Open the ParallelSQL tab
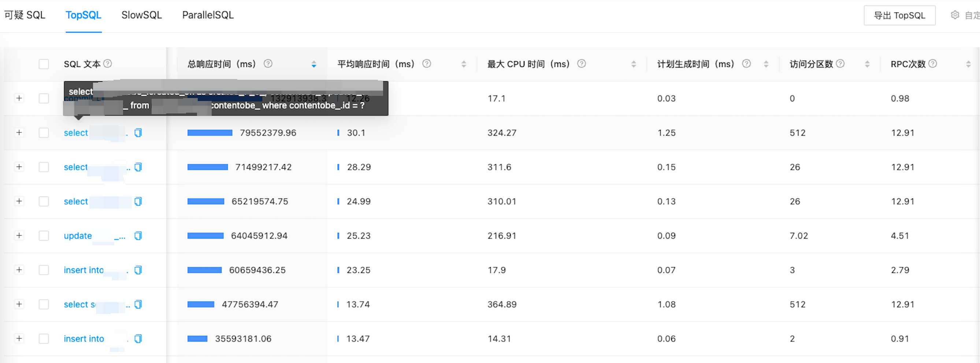The width and height of the screenshot is (980, 363). (x=208, y=15)
